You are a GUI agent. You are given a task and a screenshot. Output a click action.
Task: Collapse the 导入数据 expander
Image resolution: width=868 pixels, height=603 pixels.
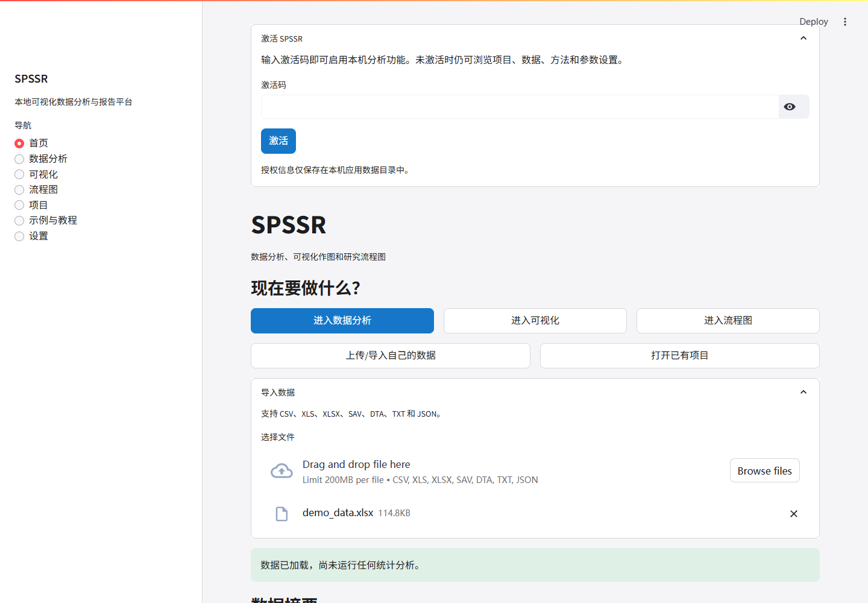pyautogui.click(x=804, y=393)
